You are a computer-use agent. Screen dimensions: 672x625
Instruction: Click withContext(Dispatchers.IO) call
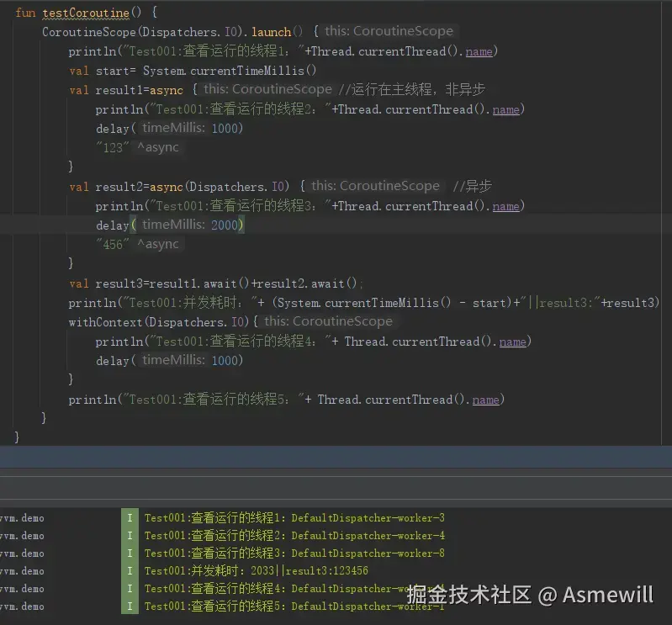tap(159, 322)
